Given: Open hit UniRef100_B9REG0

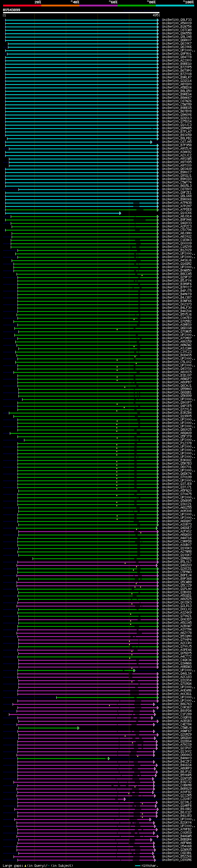Looking at the screenshot, I should (x=177, y=64).
